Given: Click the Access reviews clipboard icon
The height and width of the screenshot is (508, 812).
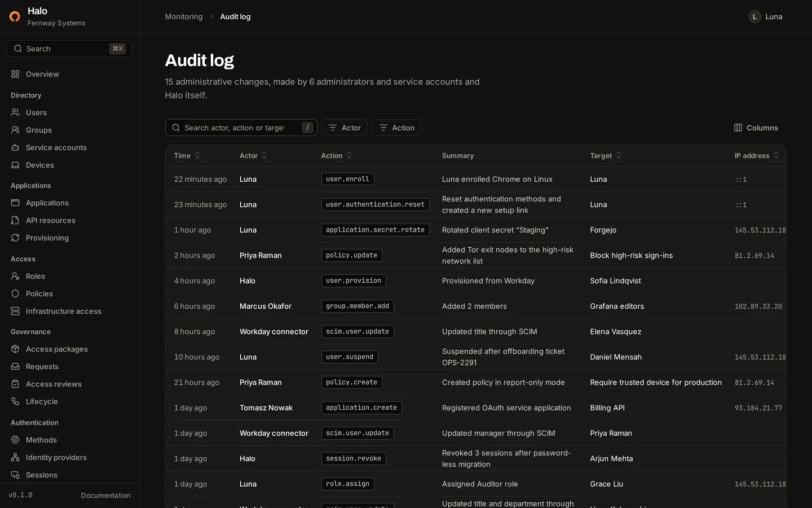Looking at the screenshot, I should [x=15, y=384].
